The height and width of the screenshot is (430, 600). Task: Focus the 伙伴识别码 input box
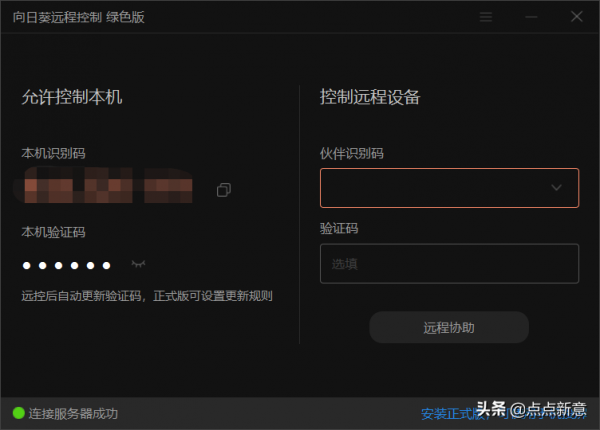449,188
